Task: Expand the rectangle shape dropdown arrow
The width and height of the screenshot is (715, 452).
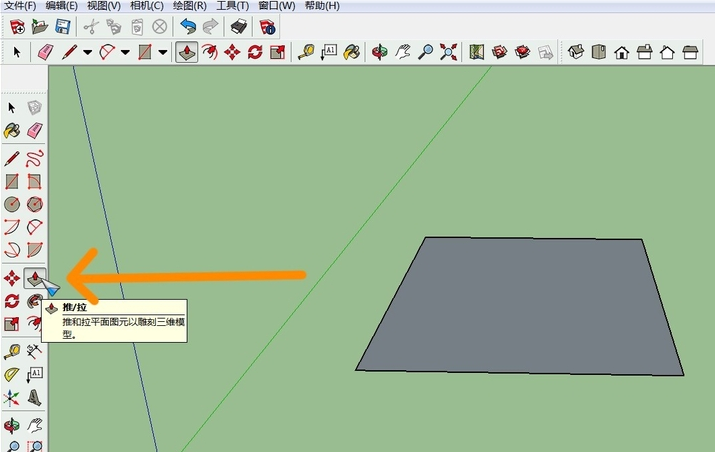Action: coord(163,52)
